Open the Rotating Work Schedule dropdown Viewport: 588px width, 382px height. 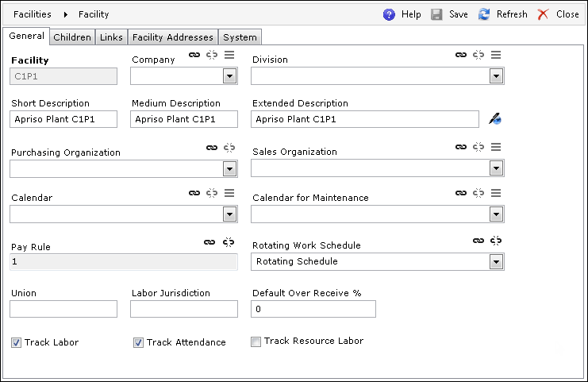pyautogui.click(x=496, y=261)
